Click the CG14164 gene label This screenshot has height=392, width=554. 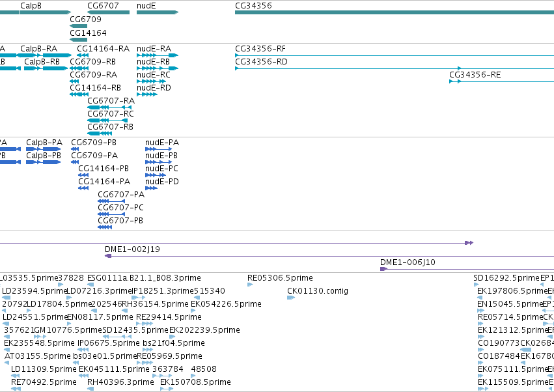tap(88, 33)
